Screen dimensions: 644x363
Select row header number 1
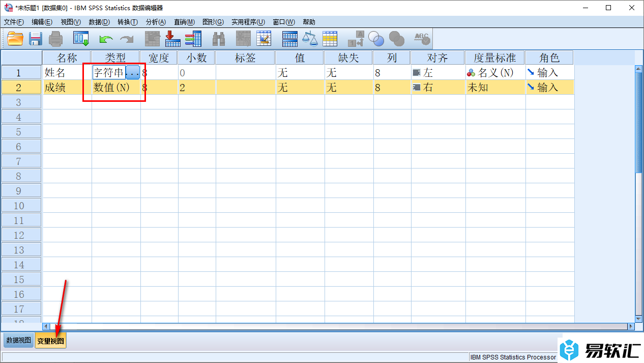pyautogui.click(x=21, y=73)
